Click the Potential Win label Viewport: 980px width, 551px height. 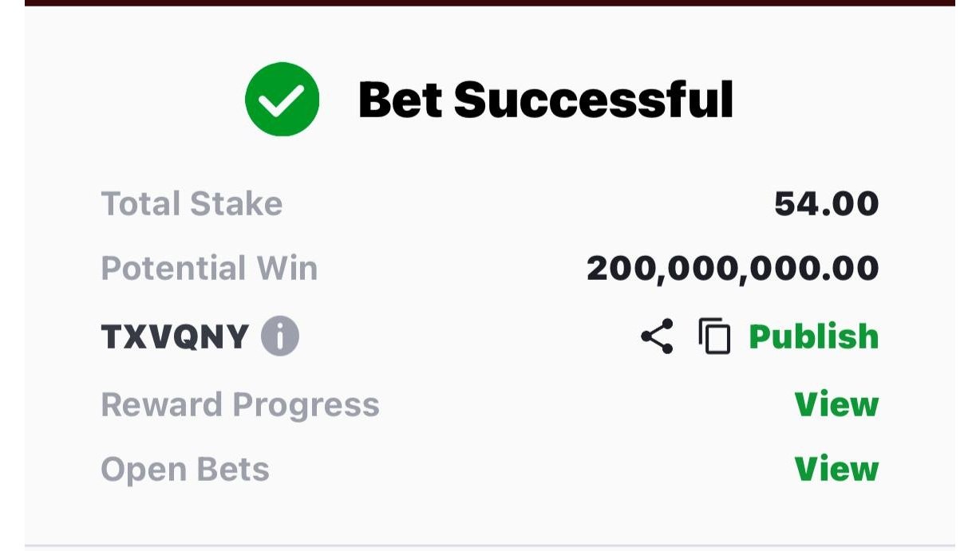pos(209,269)
